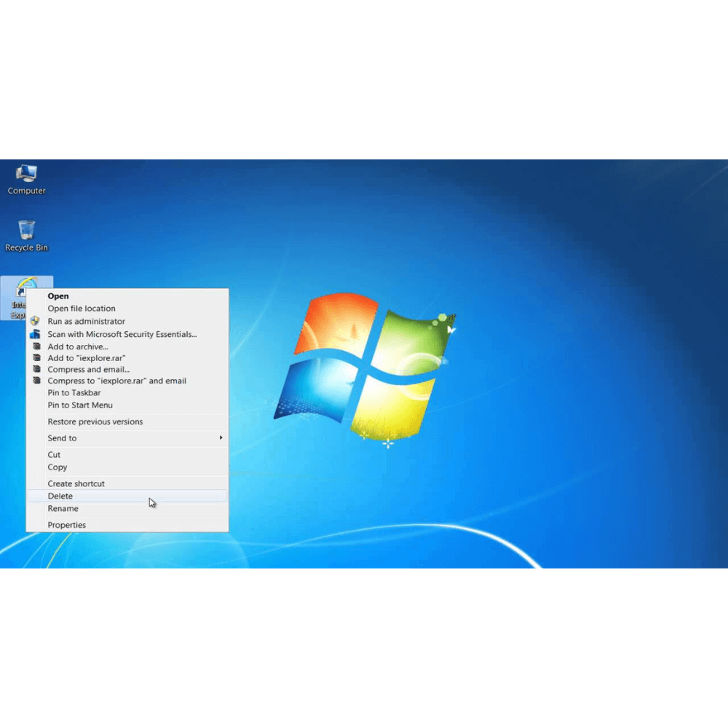
Task: Click Delete in the context menu
Action: coord(60,496)
